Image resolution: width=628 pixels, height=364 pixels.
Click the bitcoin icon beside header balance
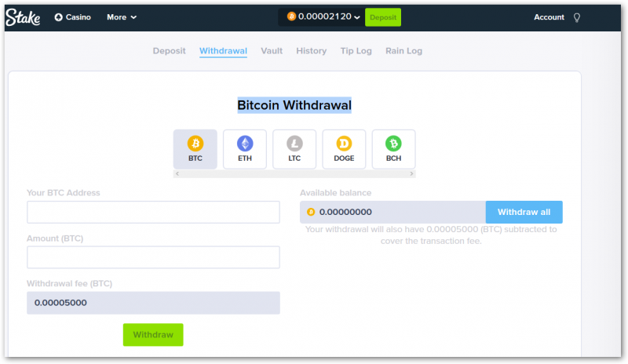click(291, 16)
